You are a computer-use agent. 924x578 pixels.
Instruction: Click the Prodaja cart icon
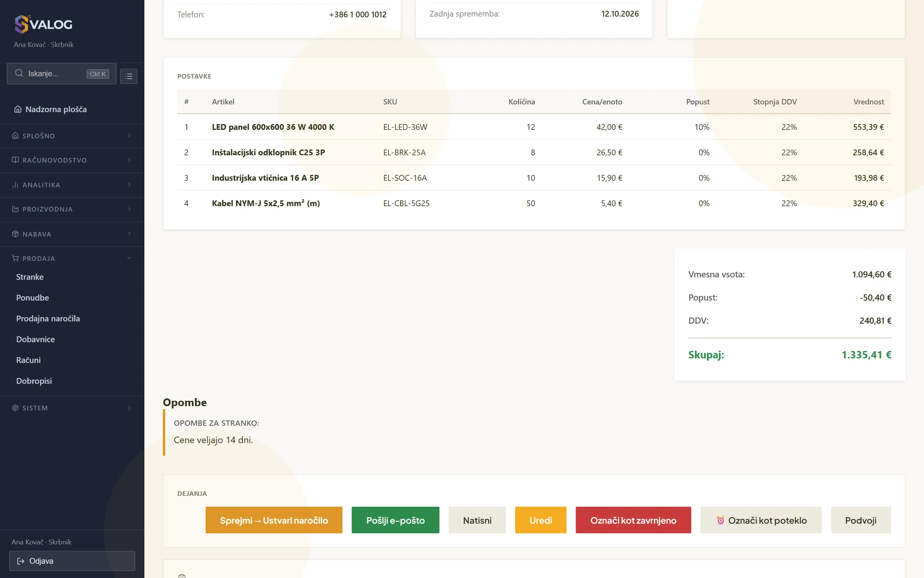coord(15,258)
